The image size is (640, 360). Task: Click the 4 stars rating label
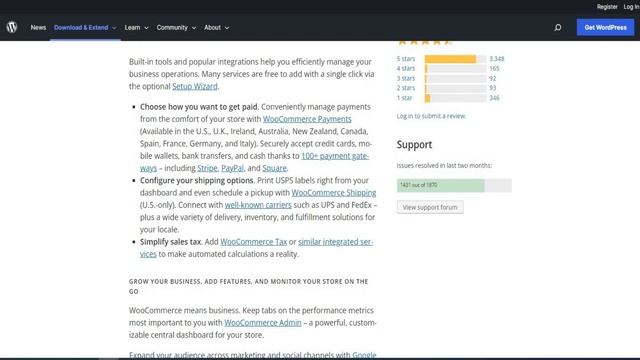tap(405, 68)
